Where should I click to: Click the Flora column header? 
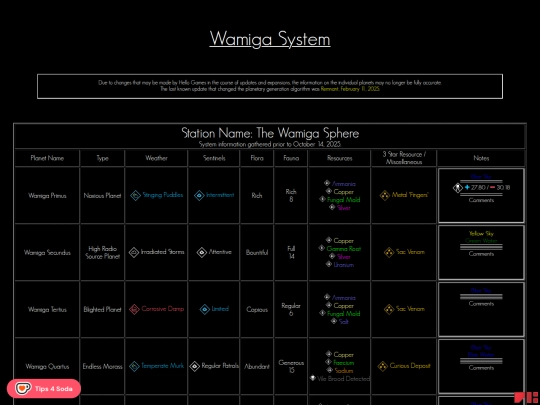257,158
